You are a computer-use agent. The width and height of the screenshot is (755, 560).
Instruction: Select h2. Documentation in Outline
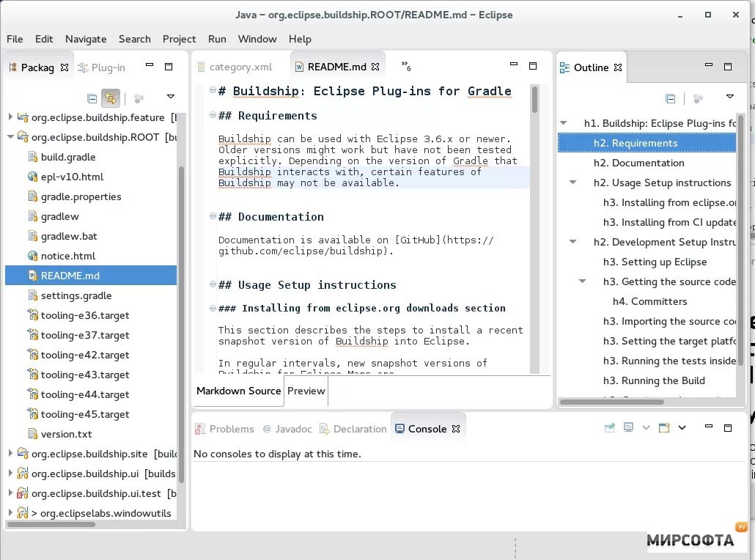[x=638, y=163]
